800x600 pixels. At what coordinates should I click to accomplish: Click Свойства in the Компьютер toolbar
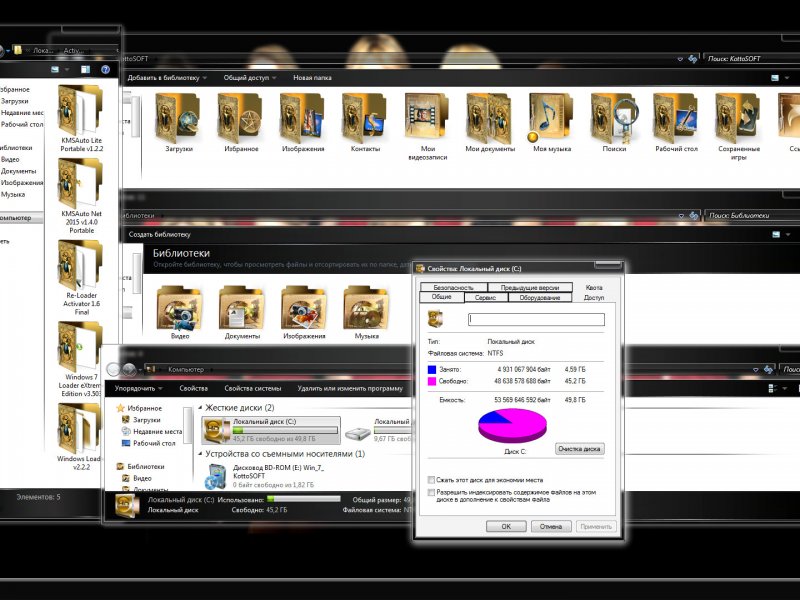coord(193,388)
